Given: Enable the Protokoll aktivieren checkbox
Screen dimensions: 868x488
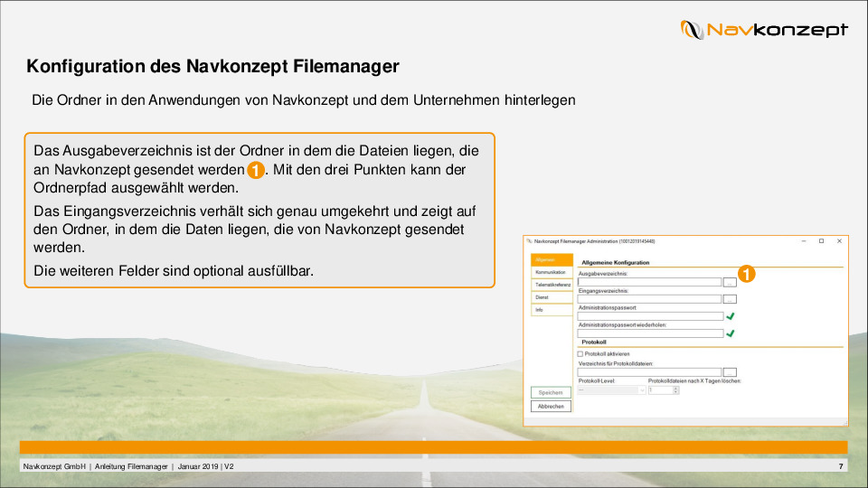Looking at the screenshot, I should 580,354.
